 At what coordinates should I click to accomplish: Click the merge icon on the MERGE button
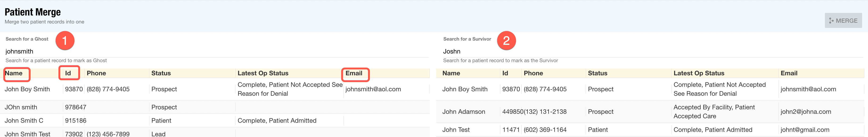tap(831, 21)
